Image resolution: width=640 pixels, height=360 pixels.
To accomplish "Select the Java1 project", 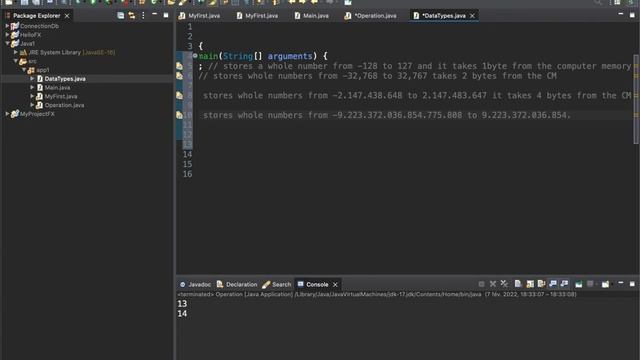I will click(x=27, y=44).
